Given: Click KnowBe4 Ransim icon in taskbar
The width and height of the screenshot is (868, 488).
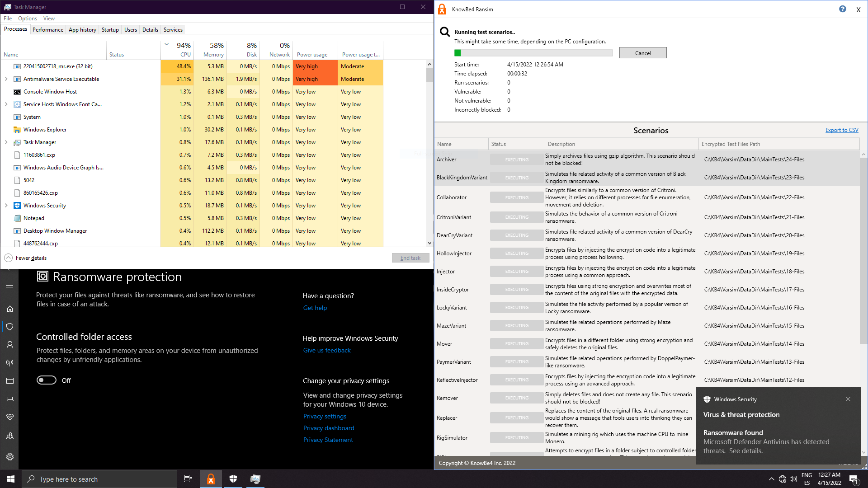Looking at the screenshot, I should pos(211,479).
